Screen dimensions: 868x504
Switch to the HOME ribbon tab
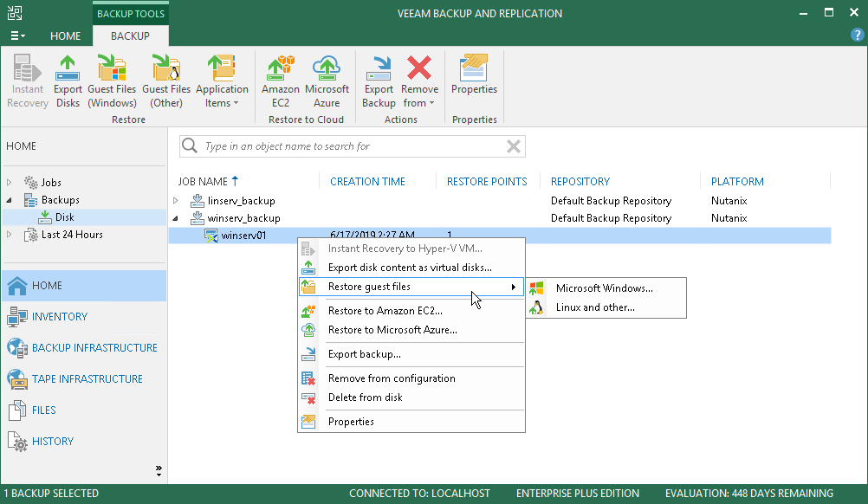click(x=66, y=36)
